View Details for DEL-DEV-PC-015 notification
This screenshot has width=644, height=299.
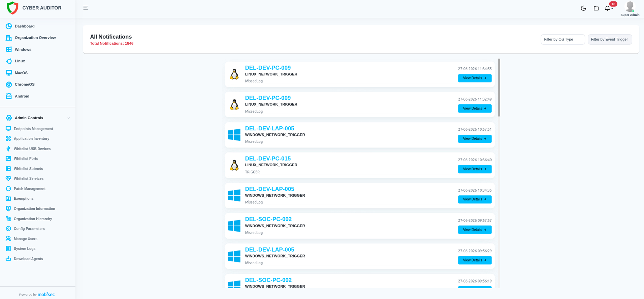pos(475,169)
